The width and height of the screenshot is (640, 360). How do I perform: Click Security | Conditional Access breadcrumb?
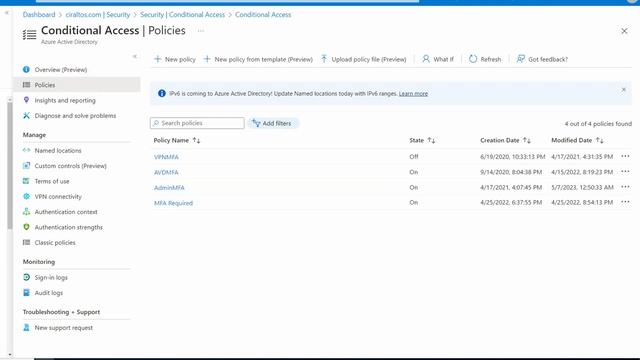tap(182, 15)
